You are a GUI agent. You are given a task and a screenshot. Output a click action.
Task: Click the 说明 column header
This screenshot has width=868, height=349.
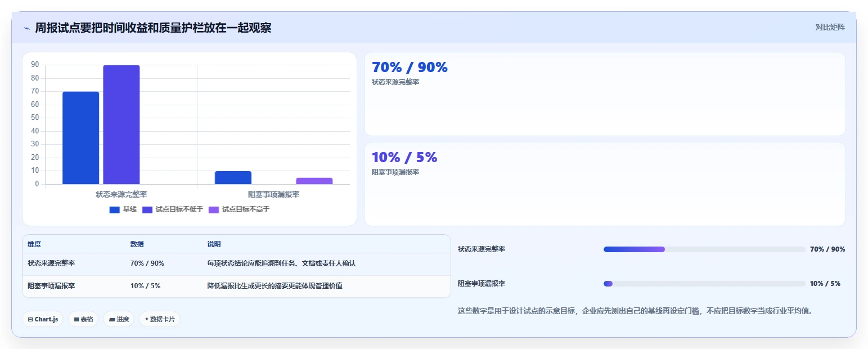(214, 244)
